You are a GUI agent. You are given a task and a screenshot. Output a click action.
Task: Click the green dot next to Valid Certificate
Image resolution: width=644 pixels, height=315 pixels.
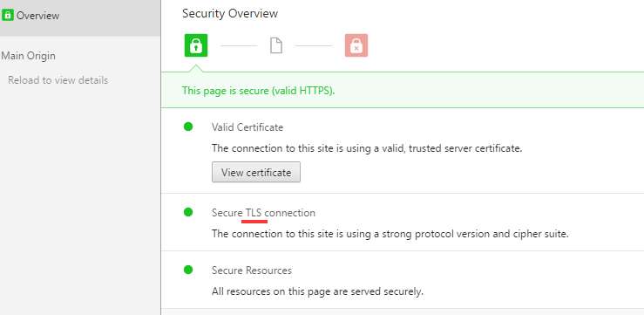click(188, 127)
